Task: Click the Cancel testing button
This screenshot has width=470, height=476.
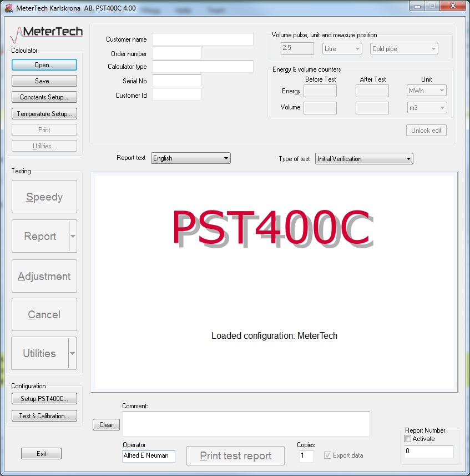Action: coord(44,314)
